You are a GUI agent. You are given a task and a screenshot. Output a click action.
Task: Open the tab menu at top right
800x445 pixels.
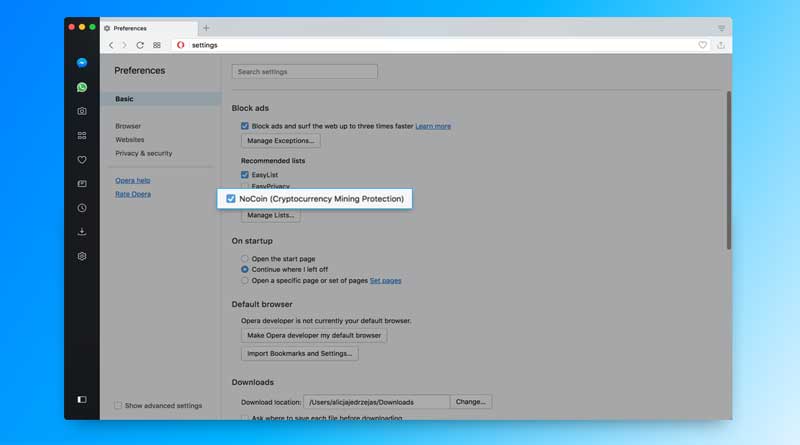coord(721,28)
